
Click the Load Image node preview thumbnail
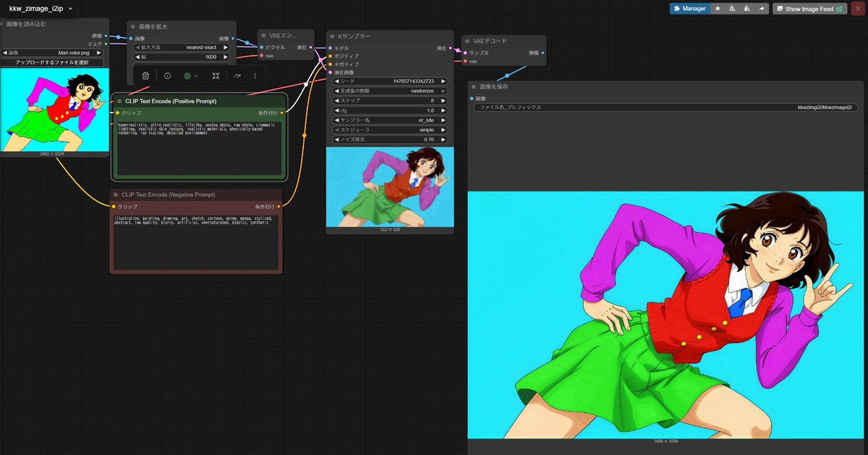(54, 109)
